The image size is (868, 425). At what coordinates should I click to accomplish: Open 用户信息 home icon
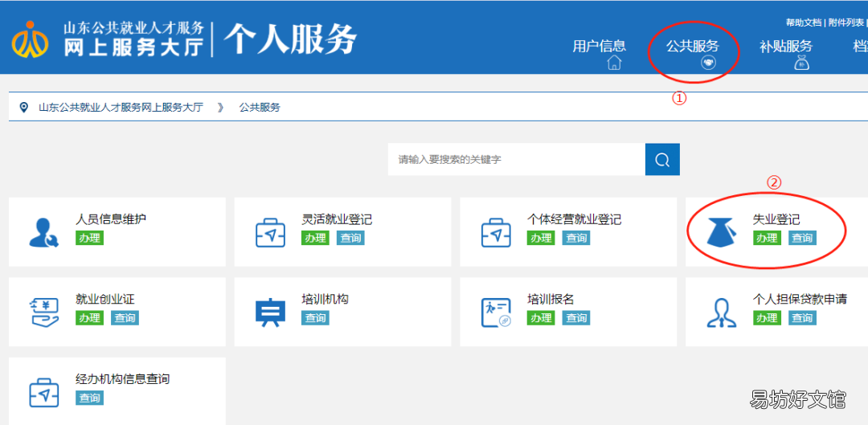[x=614, y=63]
